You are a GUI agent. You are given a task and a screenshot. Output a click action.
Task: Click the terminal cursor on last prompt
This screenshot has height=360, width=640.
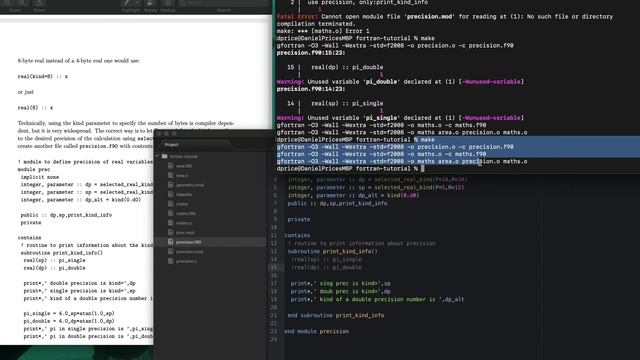click(x=423, y=169)
